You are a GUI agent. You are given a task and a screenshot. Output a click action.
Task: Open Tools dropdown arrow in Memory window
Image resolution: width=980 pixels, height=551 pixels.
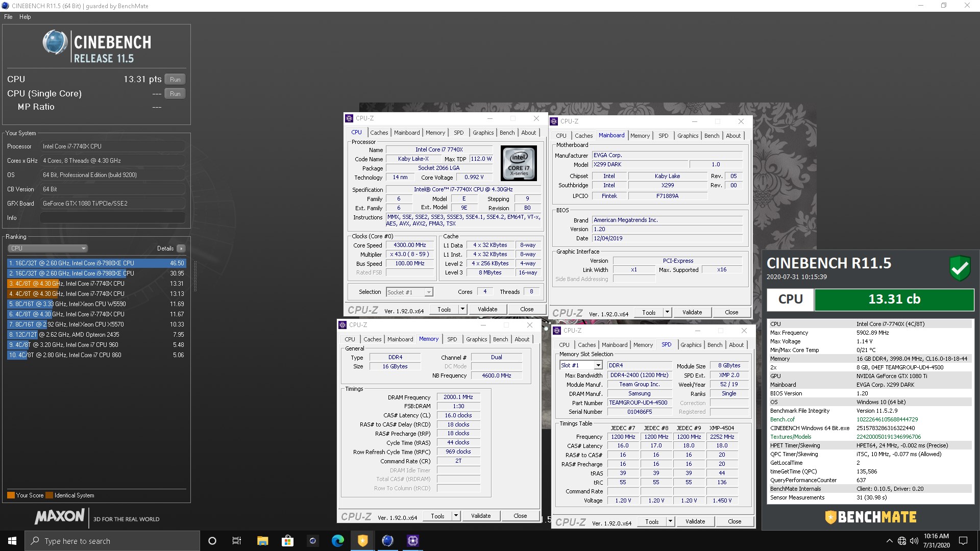point(456,516)
